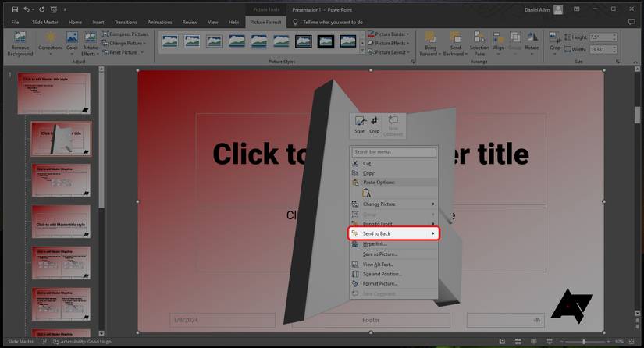
Task: Click the Remove Background icon
Action: click(20, 41)
